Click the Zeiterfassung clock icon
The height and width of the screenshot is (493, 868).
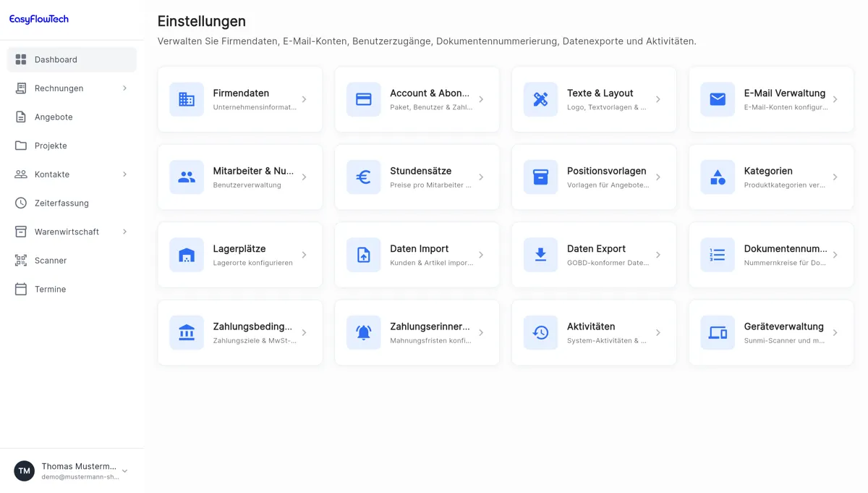[x=22, y=203]
